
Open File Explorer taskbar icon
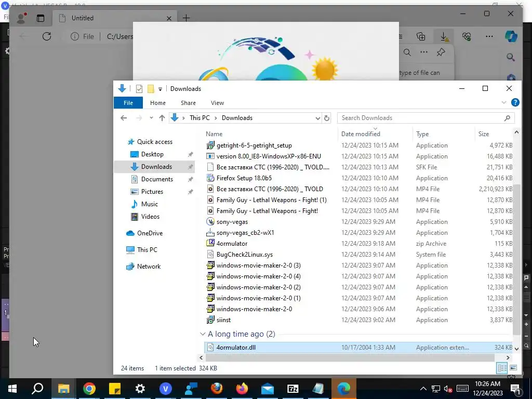point(63,389)
